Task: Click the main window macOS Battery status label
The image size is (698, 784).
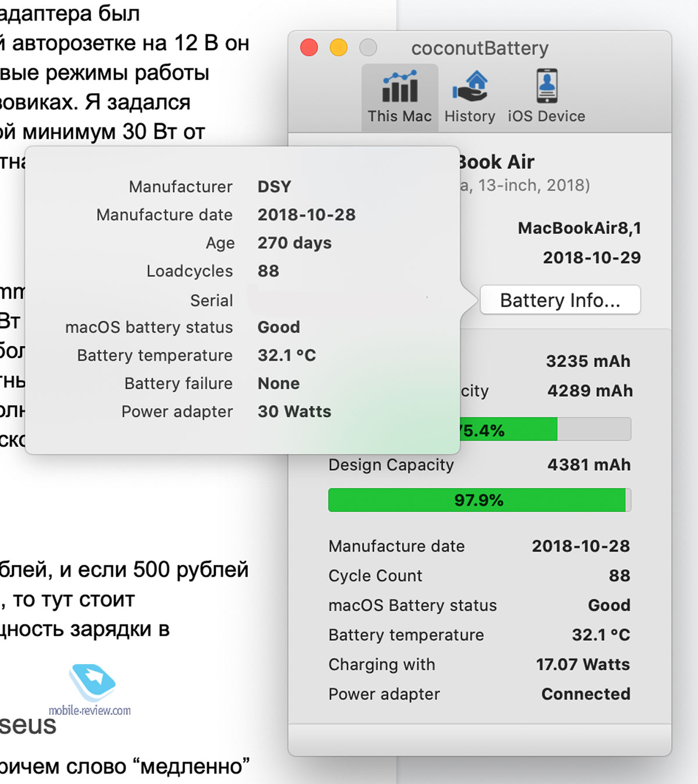Action: (412, 605)
